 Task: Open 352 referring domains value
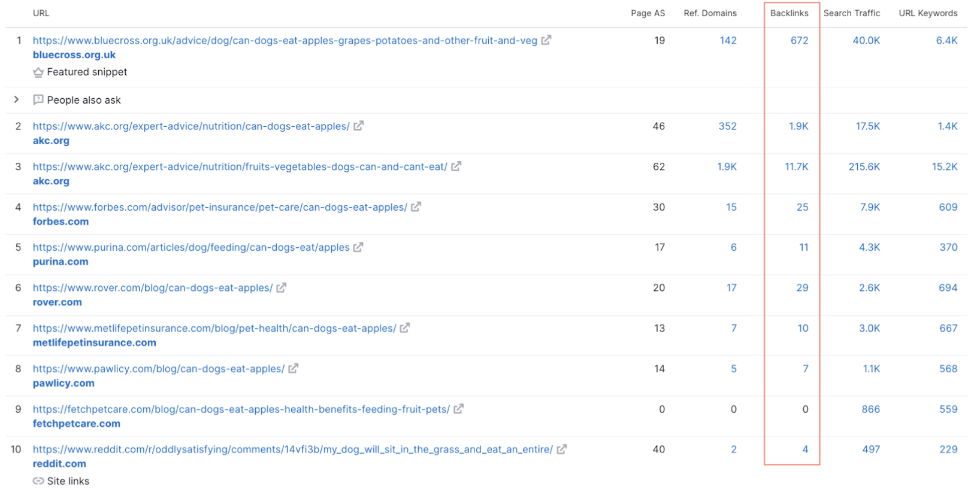(x=727, y=126)
